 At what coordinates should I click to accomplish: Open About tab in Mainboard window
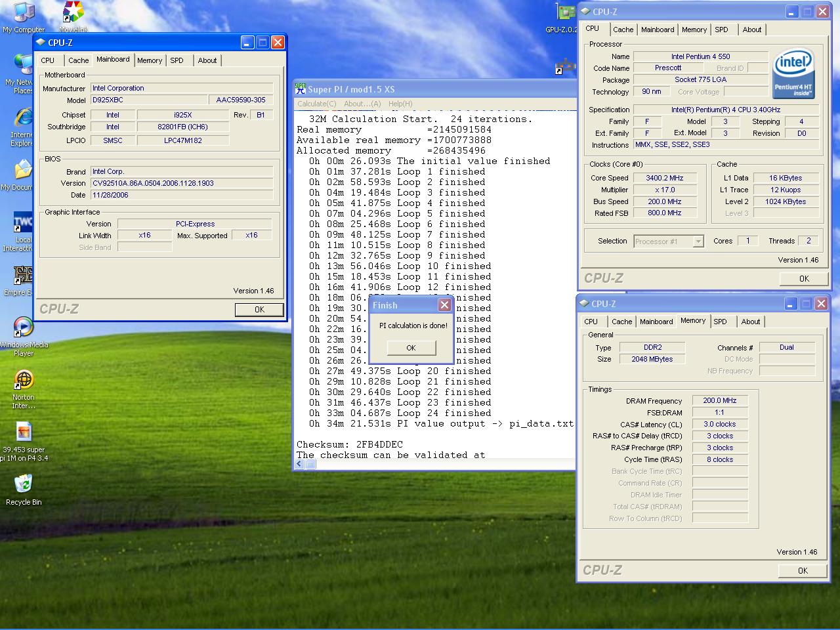click(207, 60)
